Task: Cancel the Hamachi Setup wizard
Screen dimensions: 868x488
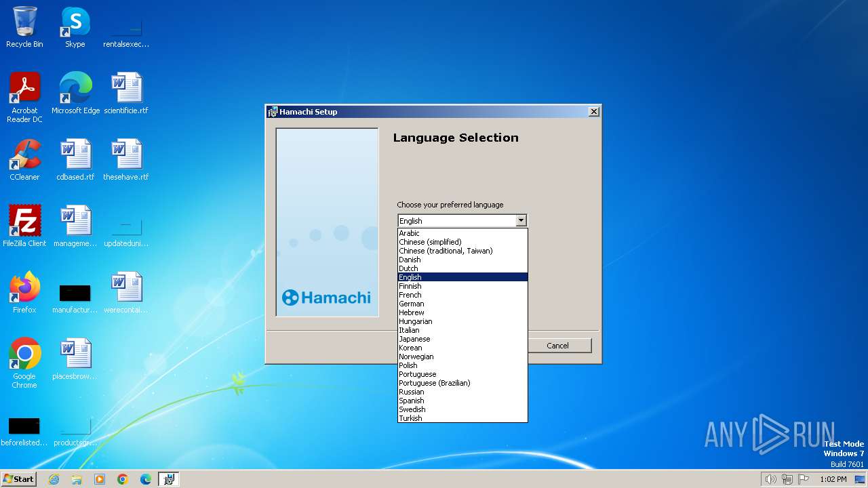Action: pyautogui.click(x=559, y=346)
